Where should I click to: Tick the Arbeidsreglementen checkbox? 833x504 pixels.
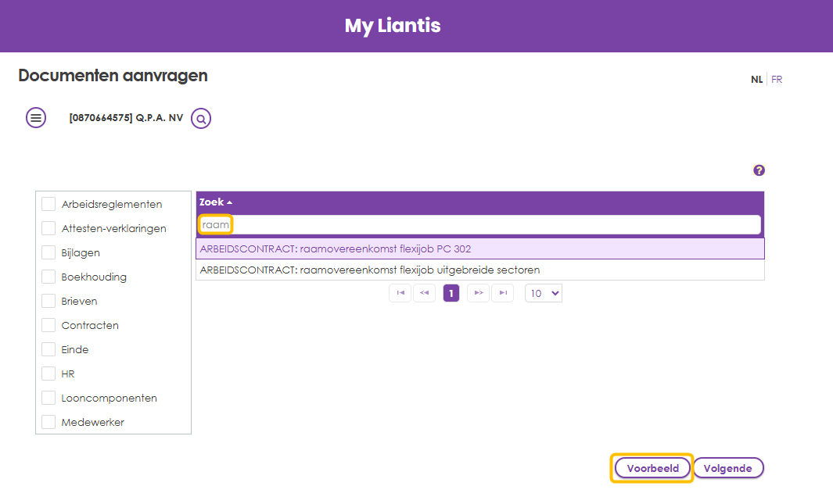[x=48, y=204]
